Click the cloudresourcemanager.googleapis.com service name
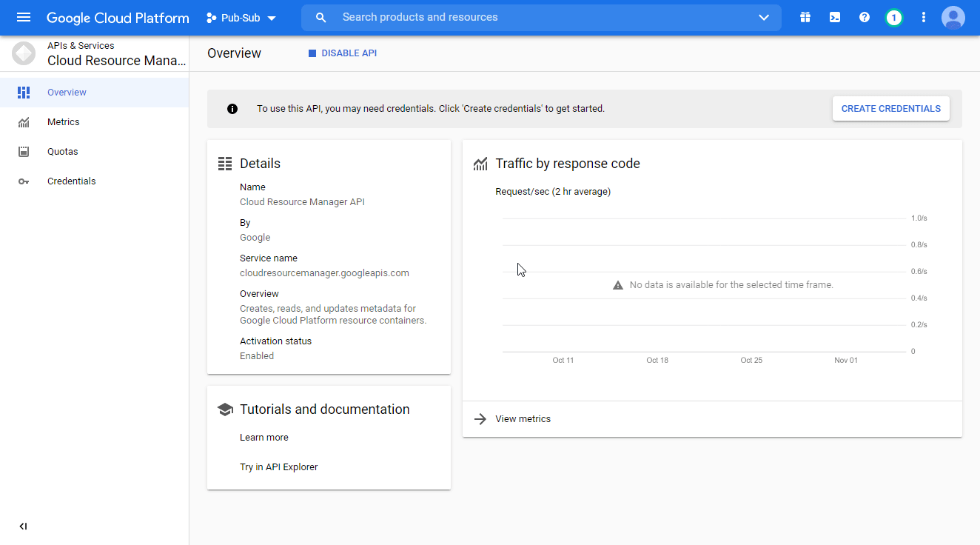980x545 pixels. (x=324, y=273)
